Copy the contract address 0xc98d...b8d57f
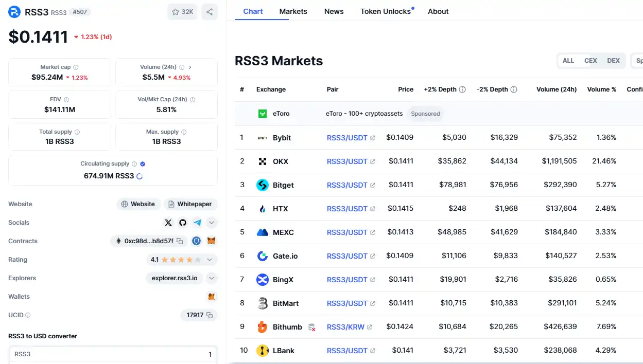The height and width of the screenshot is (364, 643). pos(180,241)
